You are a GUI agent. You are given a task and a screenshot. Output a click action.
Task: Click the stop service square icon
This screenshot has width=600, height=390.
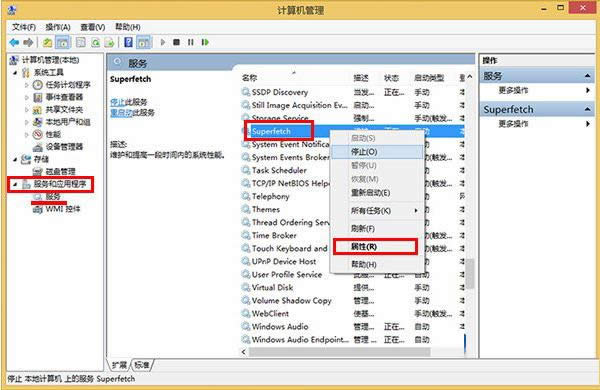176,42
